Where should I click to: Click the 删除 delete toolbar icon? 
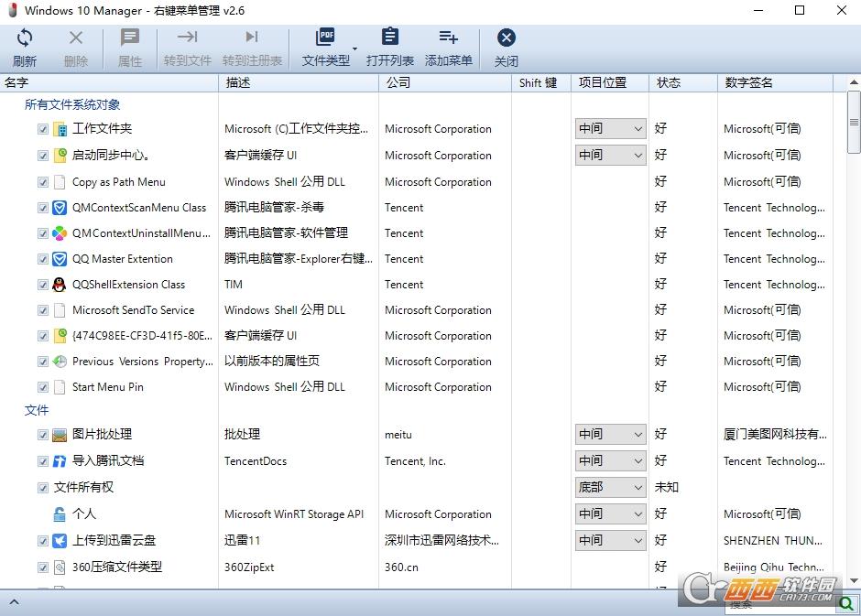click(x=76, y=38)
